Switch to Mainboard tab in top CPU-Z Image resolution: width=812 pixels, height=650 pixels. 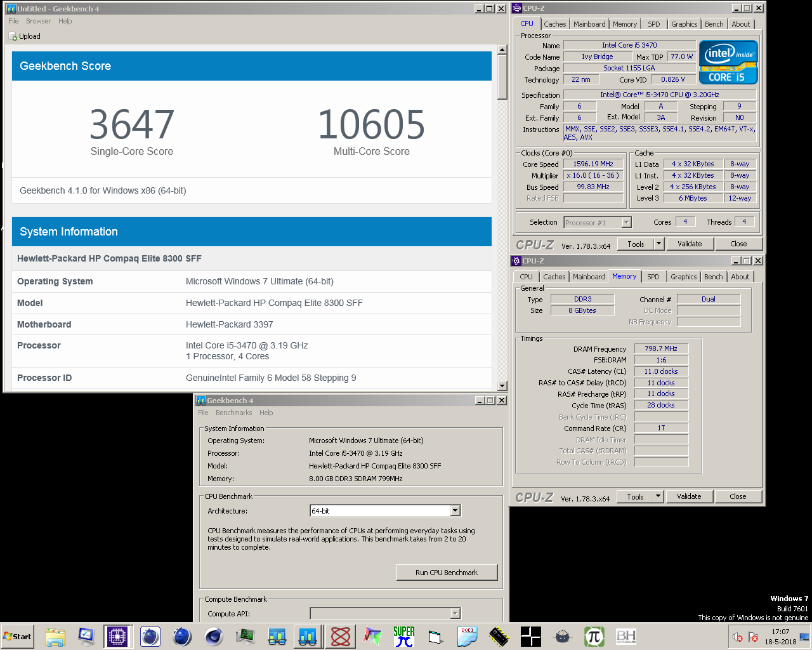click(589, 24)
